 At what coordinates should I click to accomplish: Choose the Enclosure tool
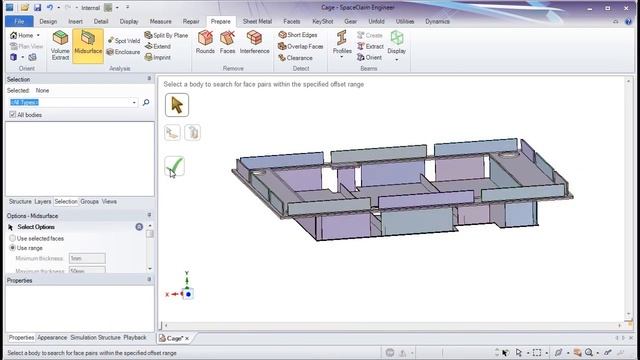[x=123, y=52]
